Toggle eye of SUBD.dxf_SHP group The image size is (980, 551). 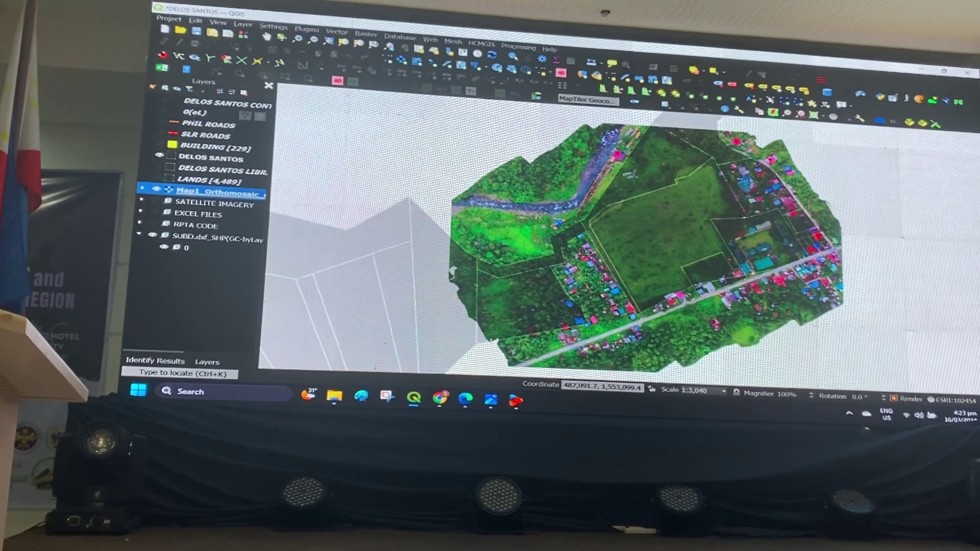click(152, 235)
